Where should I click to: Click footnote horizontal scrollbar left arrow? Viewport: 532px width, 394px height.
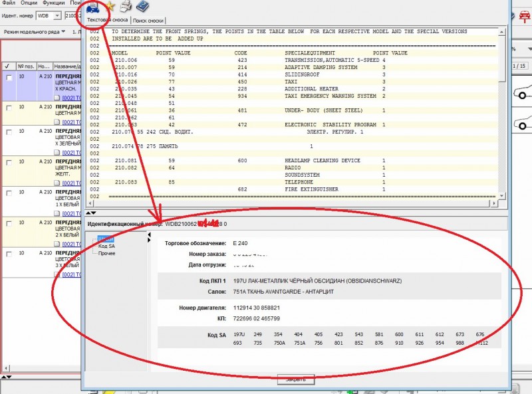[90, 203]
